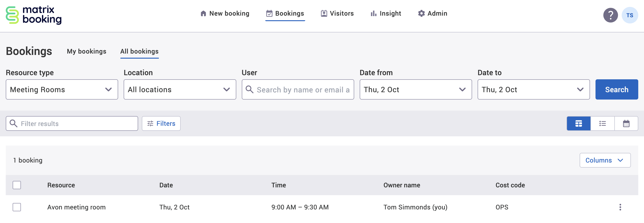Image resolution: width=644 pixels, height=223 pixels.
Task: Open the Filters panel
Action: click(x=161, y=123)
